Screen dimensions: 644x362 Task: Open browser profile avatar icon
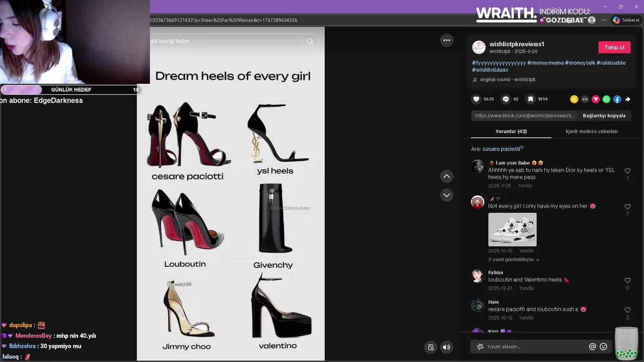point(592,20)
